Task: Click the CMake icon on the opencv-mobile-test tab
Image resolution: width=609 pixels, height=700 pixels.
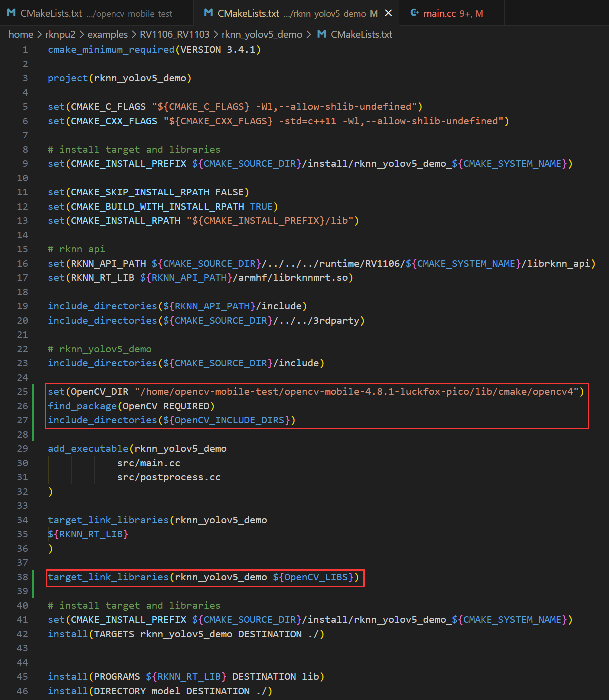Action: tap(11, 13)
